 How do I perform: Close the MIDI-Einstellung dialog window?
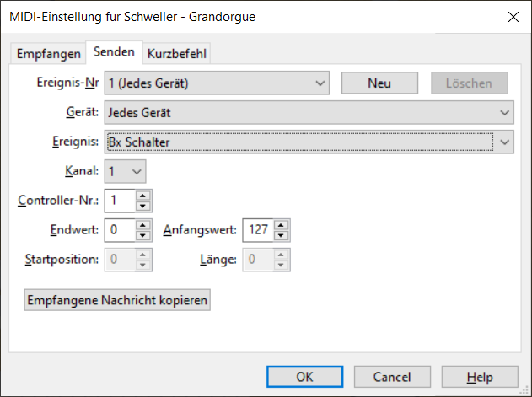(511, 16)
